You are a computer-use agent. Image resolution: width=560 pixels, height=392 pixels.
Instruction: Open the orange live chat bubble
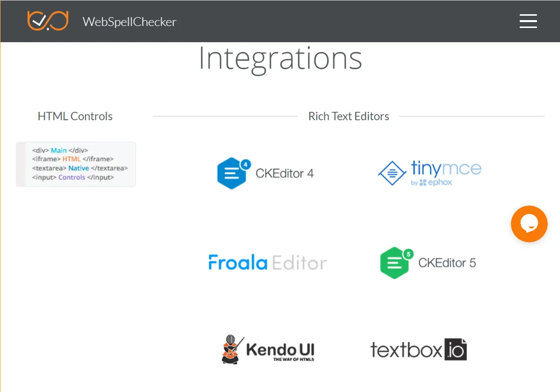pos(529,224)
